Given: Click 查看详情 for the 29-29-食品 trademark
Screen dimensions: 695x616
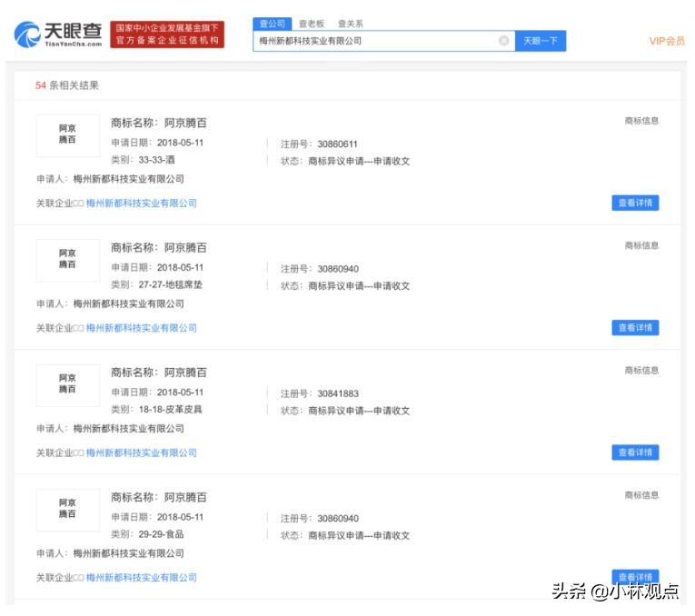Looking at the screenshot, I should click(635, 577).
